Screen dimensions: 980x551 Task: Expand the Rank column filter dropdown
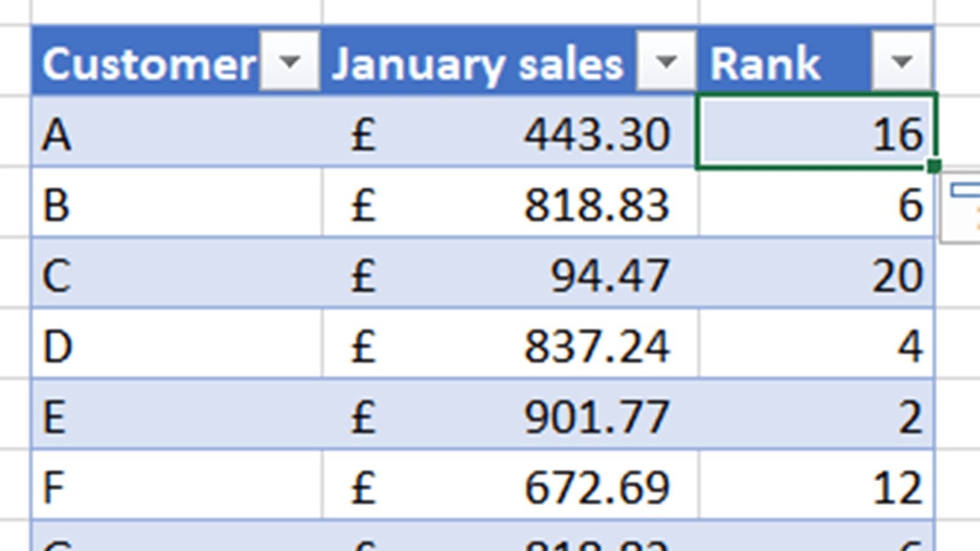[x=901, y=62]
